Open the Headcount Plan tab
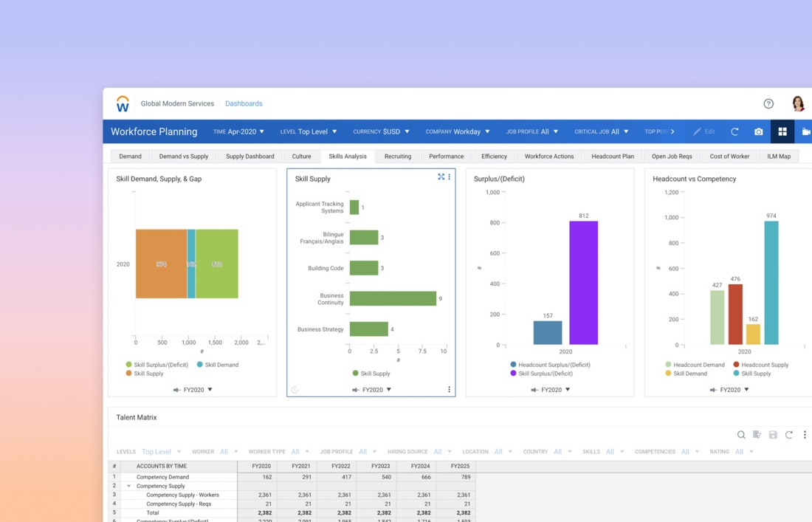 [x=613, y=157]
